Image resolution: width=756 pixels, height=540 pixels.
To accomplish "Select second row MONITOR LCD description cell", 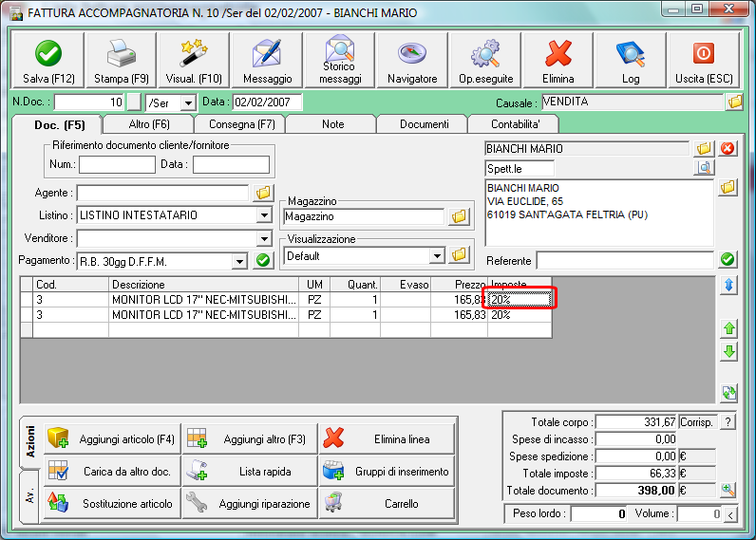I will point(203,315).
